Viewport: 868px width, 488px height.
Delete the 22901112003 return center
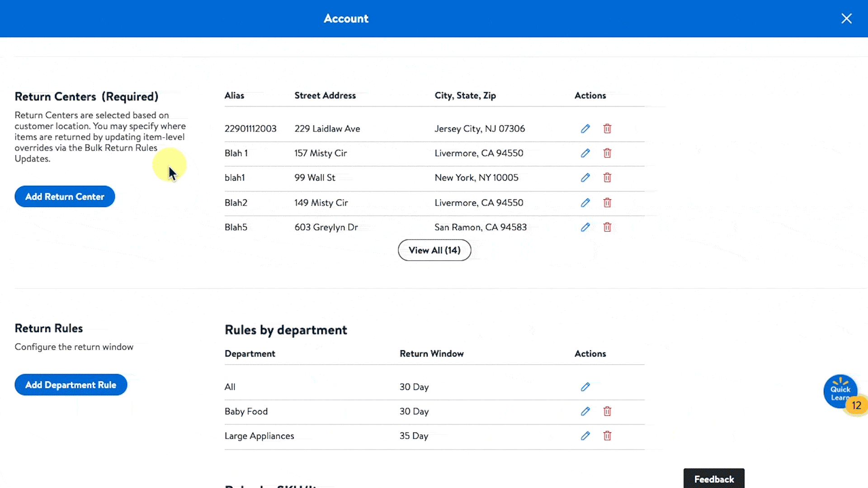(x=607, y=129)
